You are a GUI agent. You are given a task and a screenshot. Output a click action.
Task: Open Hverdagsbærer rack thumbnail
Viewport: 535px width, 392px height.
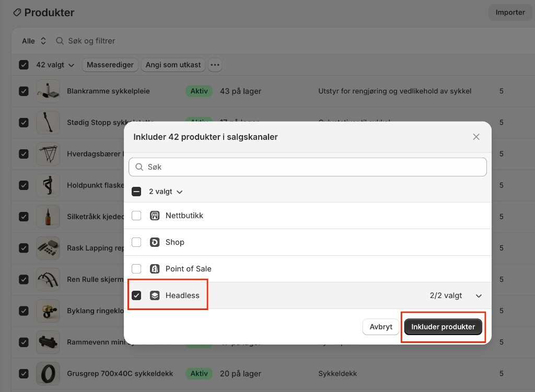point(48,154)
